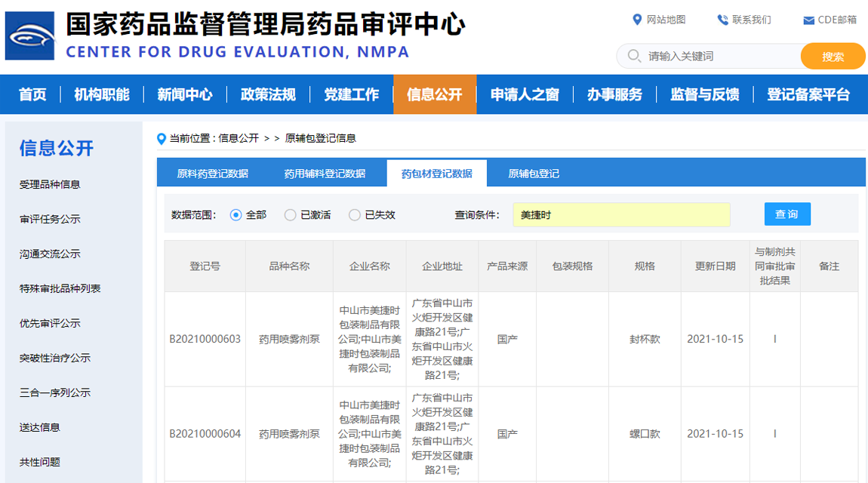Open 审评任务公示 in sidebar

click(x=50, y=219)
